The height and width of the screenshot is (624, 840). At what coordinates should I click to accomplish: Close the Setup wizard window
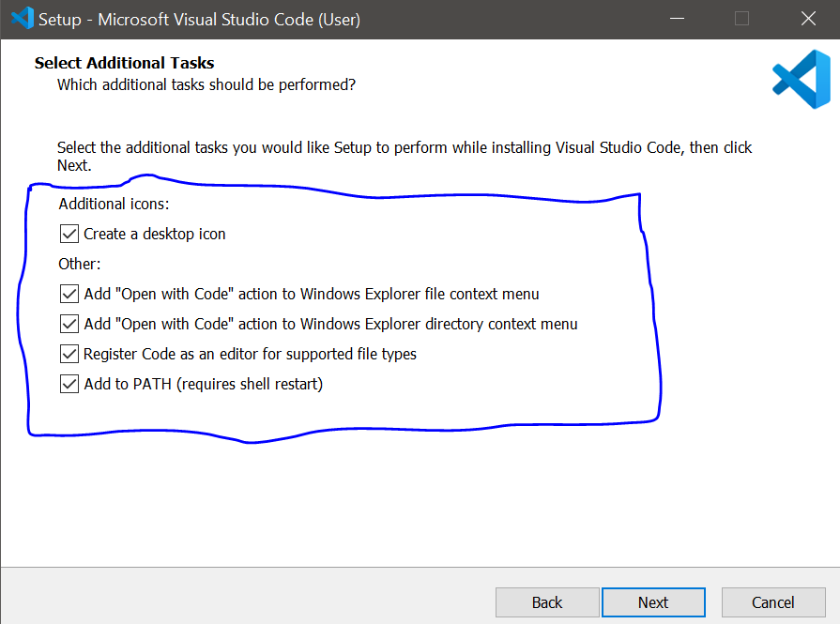[807, 19]
